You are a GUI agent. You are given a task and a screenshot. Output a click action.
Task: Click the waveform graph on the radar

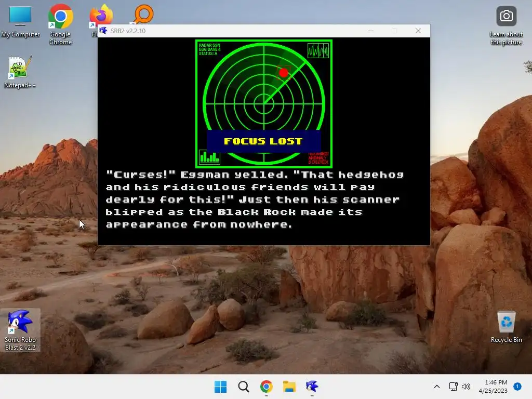pos(318,50)
